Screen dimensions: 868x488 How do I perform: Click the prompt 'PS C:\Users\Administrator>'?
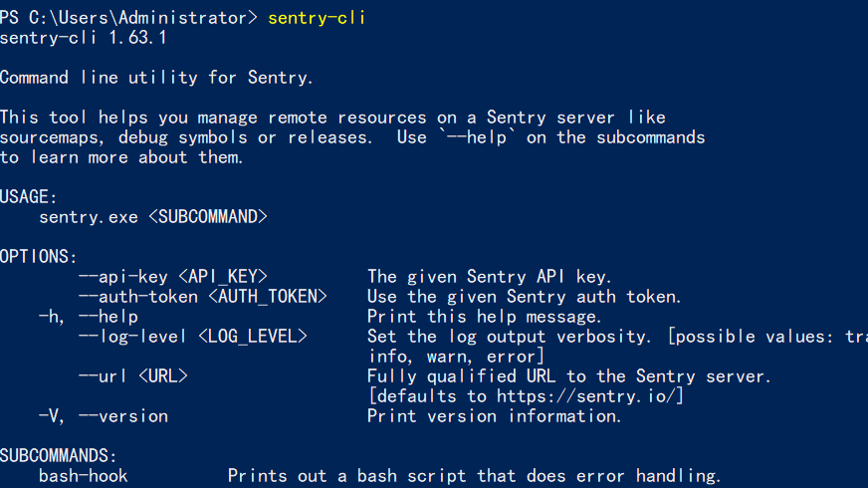tap(128, 18)
